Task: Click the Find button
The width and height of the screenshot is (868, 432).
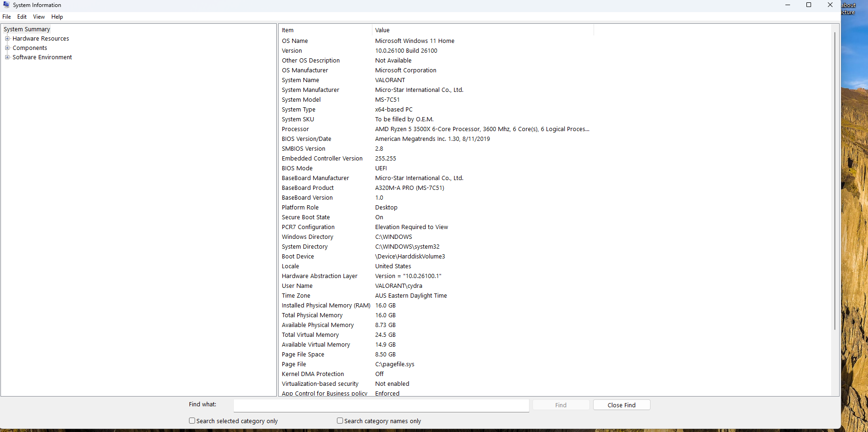Action: click(561, 405)
